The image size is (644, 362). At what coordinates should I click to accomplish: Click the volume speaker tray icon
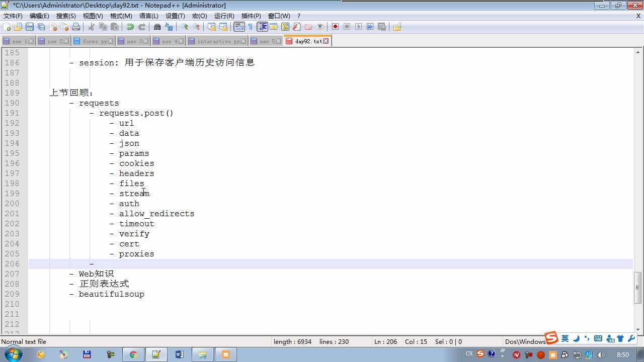click(601, 355)
